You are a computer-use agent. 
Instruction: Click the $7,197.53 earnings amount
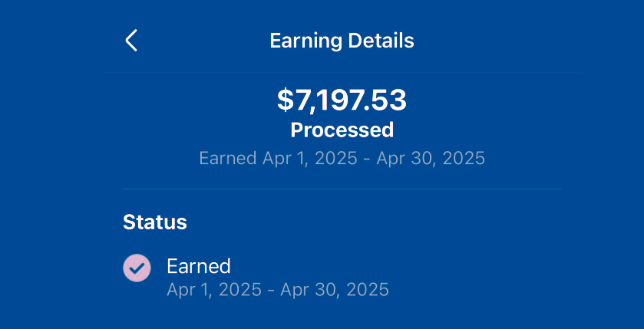point(342,100)
